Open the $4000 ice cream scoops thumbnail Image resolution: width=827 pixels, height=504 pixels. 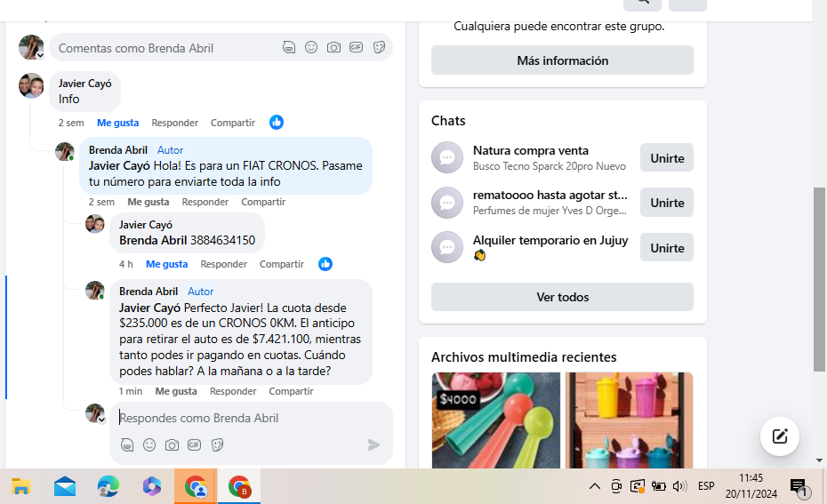[496, 420]
